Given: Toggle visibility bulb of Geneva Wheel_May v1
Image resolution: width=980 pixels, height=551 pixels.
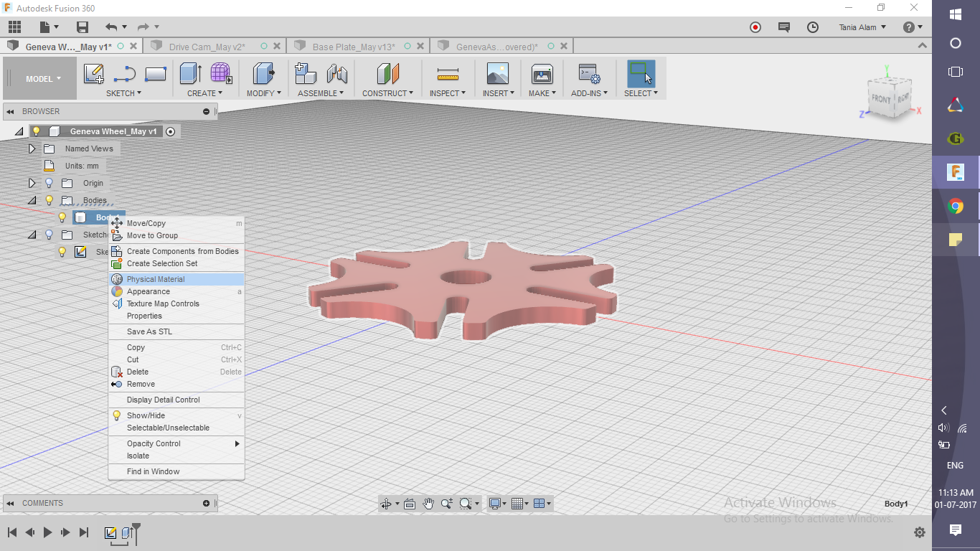Looking at the screenshot, I should click(x=37, y=131).
